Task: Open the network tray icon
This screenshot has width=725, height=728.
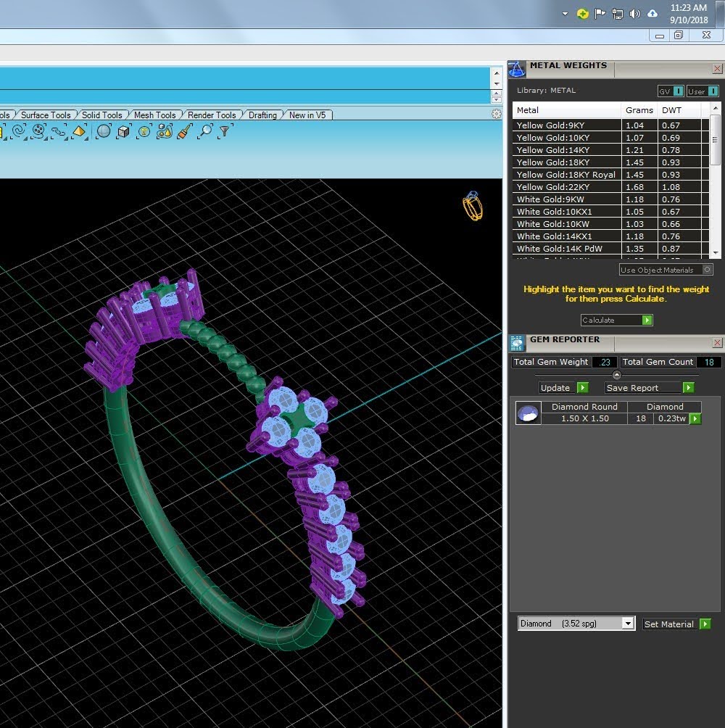Action: coord(617,14)
